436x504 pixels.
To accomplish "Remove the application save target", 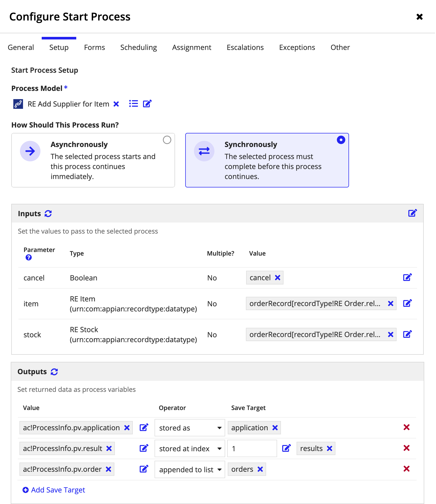I will (x=275, y=428).
